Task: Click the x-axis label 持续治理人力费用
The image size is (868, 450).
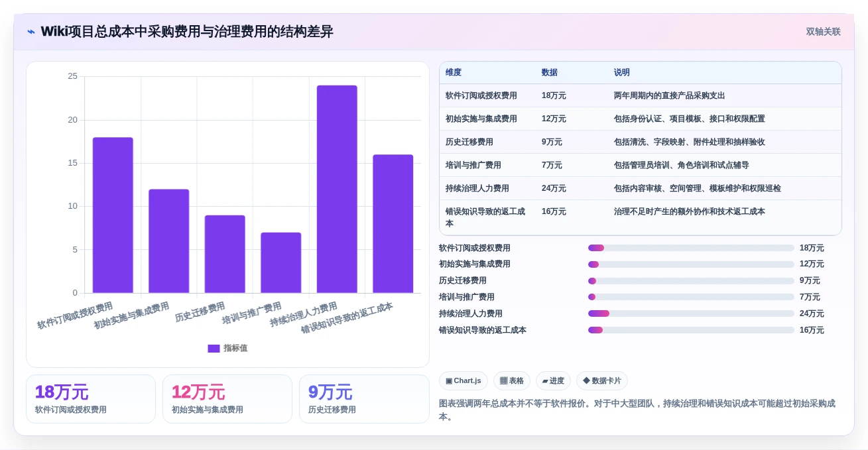Action: coord(304,315)
